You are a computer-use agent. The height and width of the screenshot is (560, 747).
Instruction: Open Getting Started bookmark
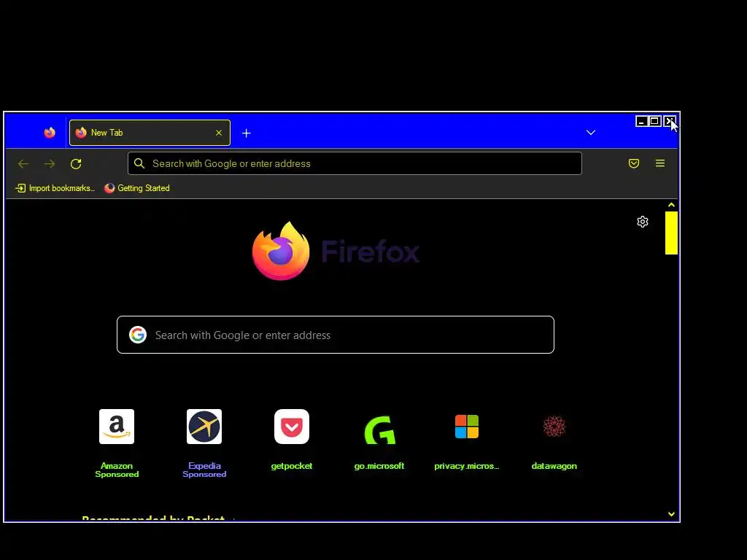tap(136, 188)
